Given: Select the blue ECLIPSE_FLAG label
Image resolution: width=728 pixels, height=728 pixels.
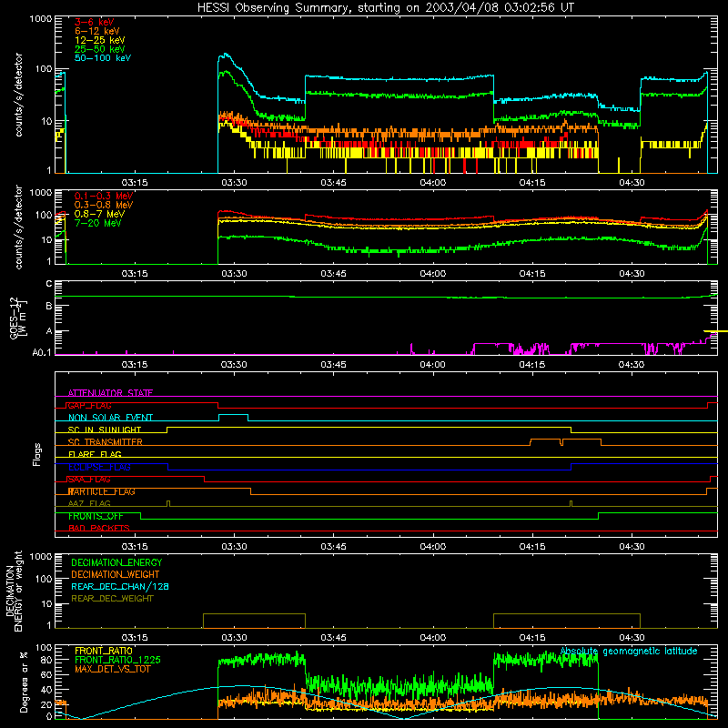Looking at the screenshot, I should (x=99, y=467).
